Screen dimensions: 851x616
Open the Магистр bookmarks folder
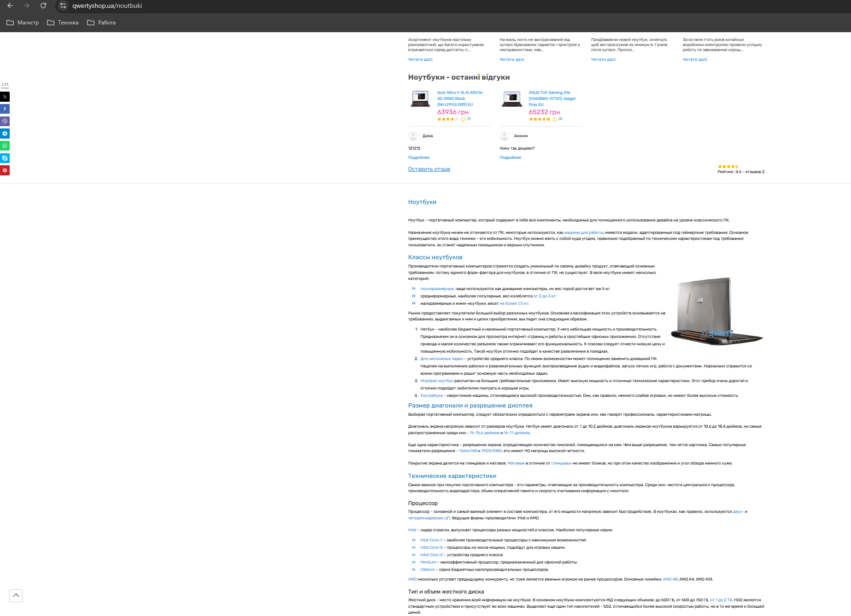pos(23,23)
